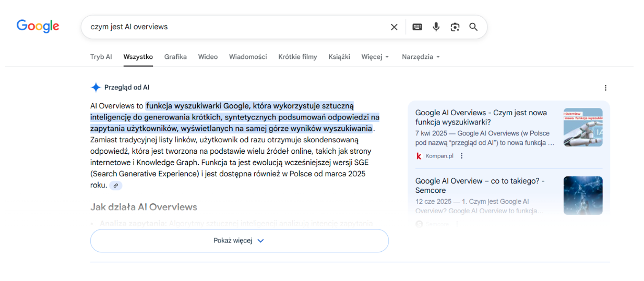Select the Krótkie filmy tab
This screenshot has height=281, width=644.
297,57
